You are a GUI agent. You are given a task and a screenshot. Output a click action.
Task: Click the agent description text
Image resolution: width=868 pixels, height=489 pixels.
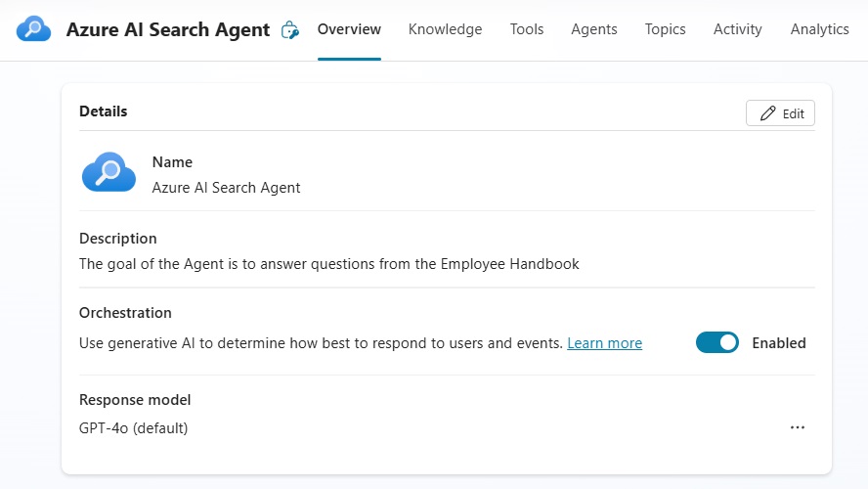(328, 264)
